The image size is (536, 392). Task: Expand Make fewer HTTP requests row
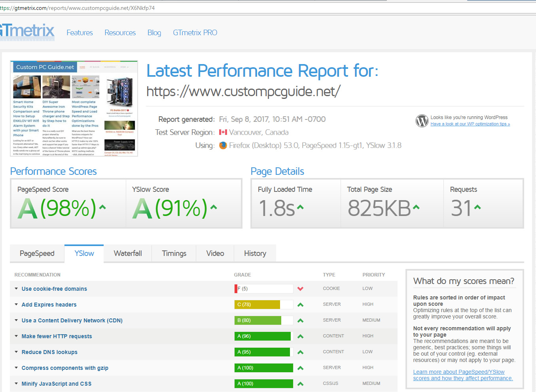(x=16, y=336)
